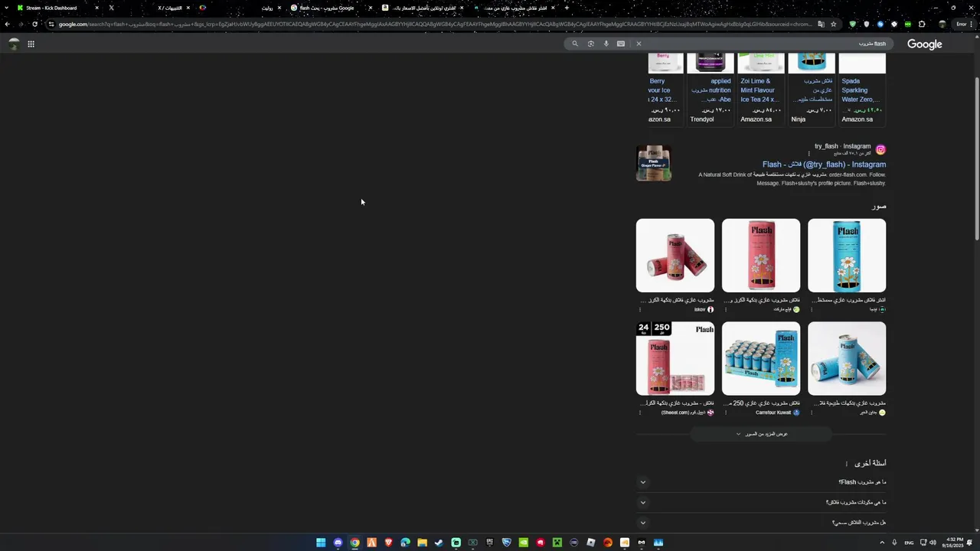Open Epic Games Launcher from taskbar

point(489,543)
